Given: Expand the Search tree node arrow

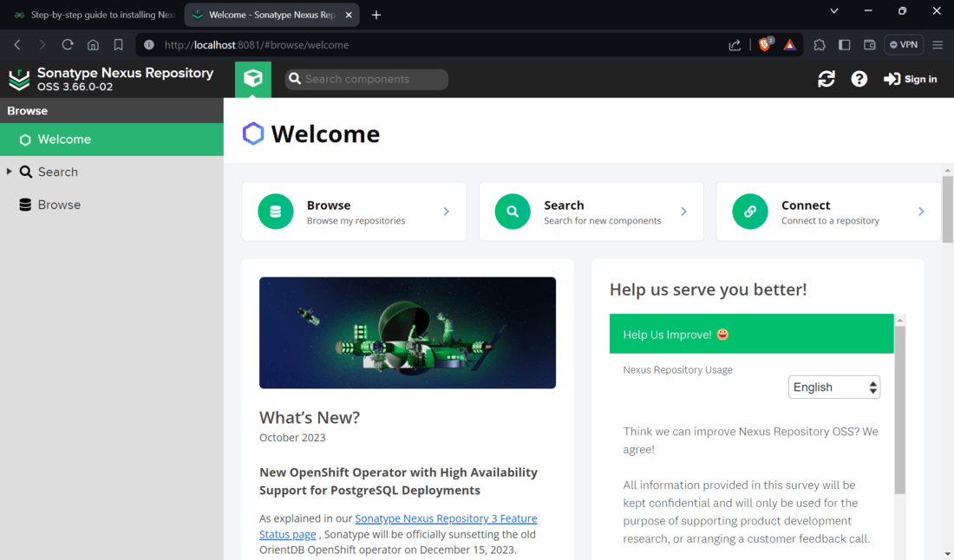Looking at the screenshot, I should (x=10, y=172).
